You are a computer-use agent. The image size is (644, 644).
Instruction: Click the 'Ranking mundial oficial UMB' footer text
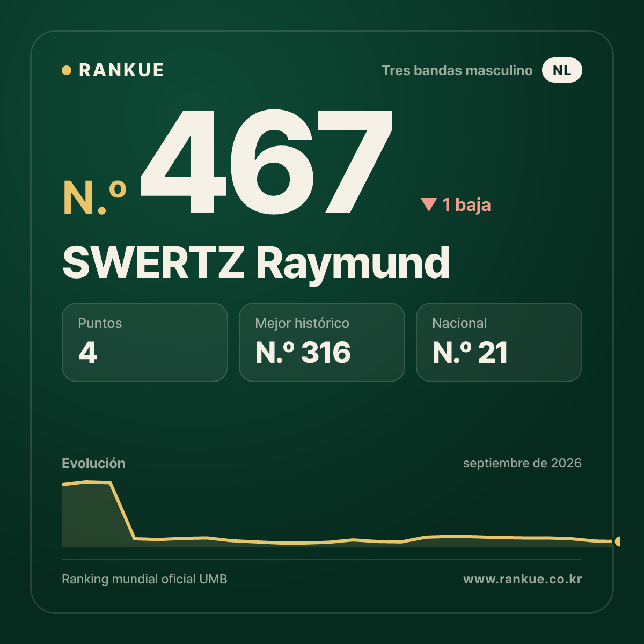pos(144,579)
